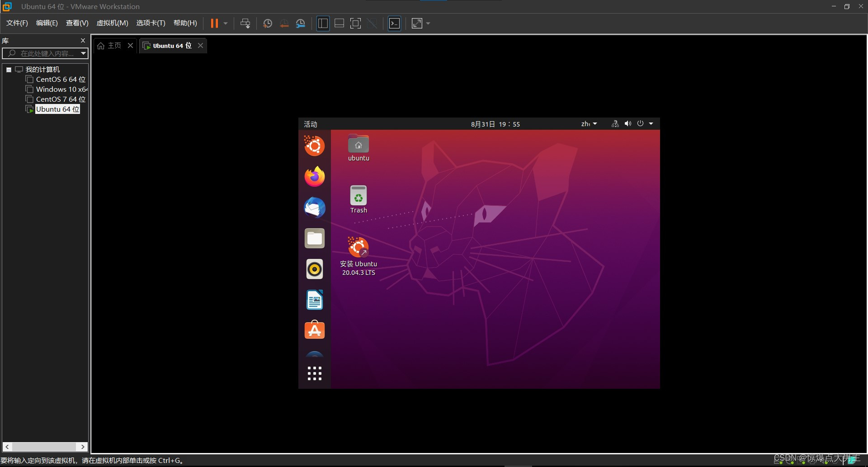
Task: Select the Trash desktop icon
Action: pos(359,199)
